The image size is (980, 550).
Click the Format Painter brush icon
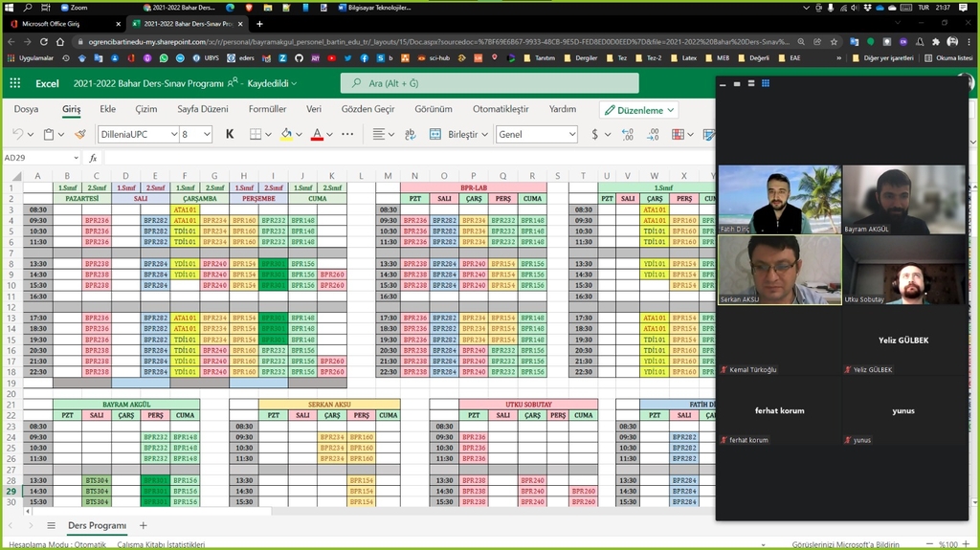tap(79, 135)
